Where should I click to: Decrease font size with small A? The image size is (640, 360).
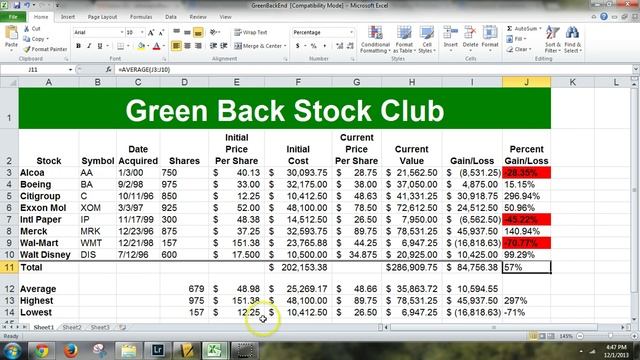[161, 32]
